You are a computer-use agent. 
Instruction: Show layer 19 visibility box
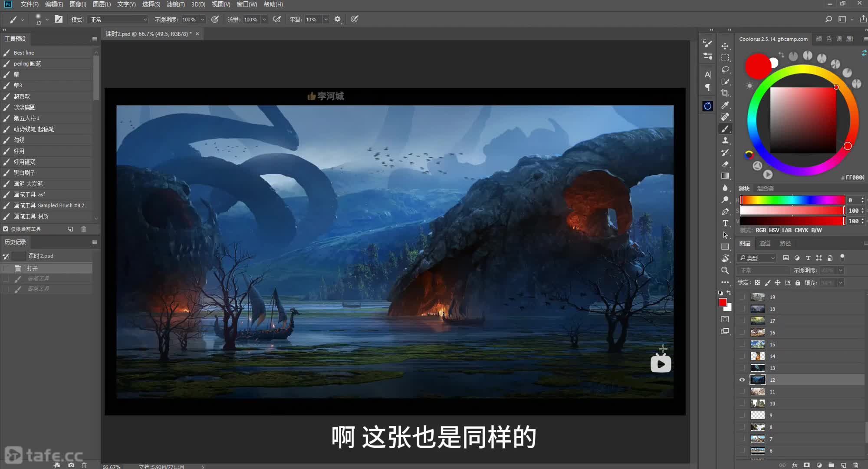pyautogui.click(x=742, y=297)
